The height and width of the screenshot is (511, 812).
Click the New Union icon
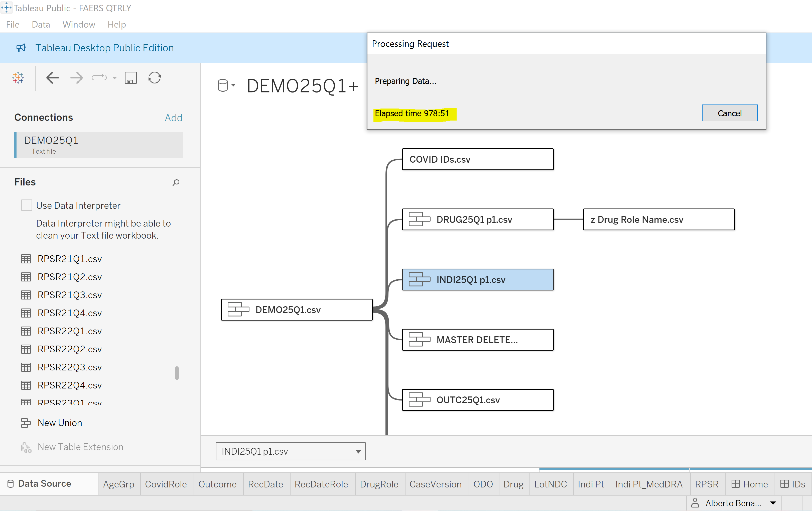pyautogui.click(x=26, y=423)
